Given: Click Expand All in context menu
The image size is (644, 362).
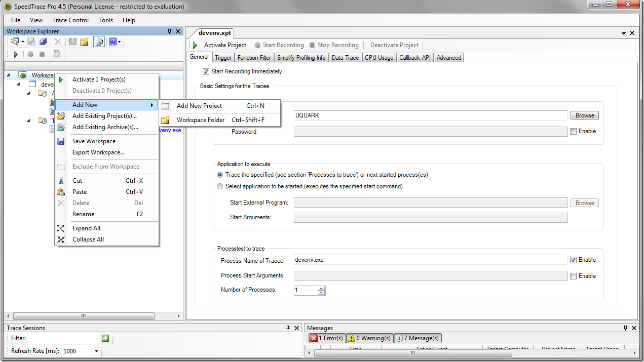Looking at the screenshot, I should tap(106, 228).
